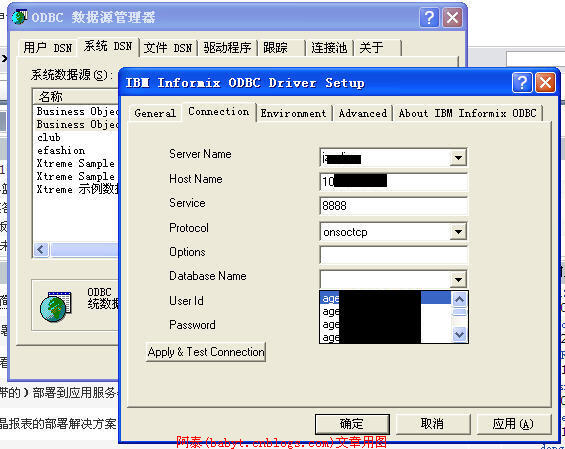Switch to 用户 DSN tab
This screenshot has width=565, height=449.
[48, 48]
